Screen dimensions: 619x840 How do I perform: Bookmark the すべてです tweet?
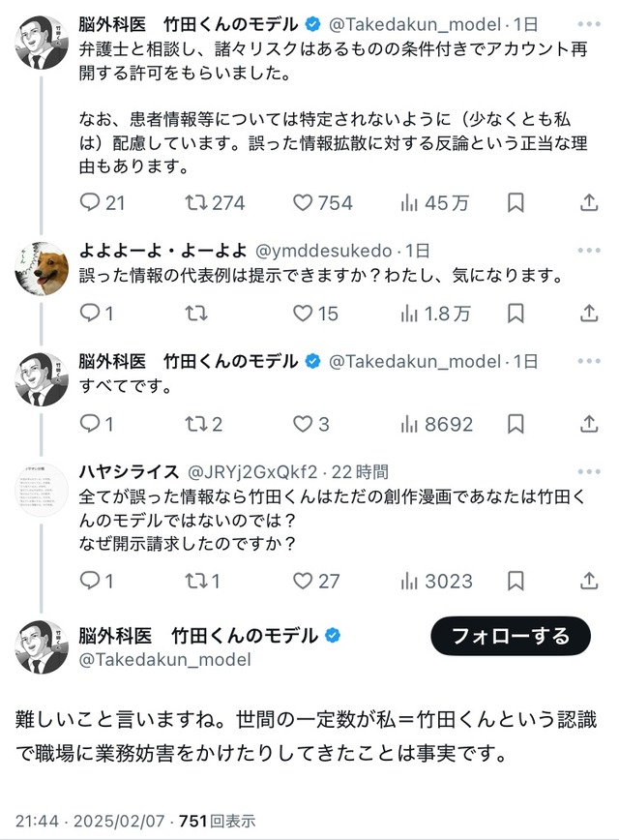(516, 424)
